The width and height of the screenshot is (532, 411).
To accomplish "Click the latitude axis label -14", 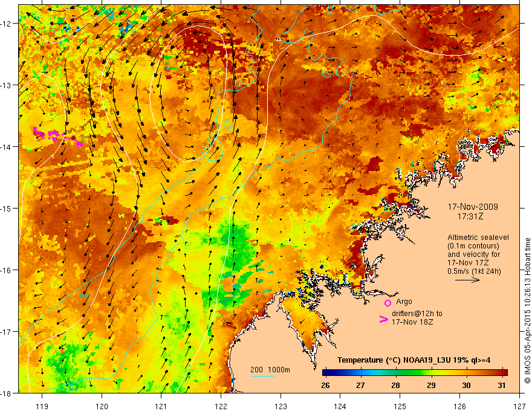I will (x=6, y=146).
